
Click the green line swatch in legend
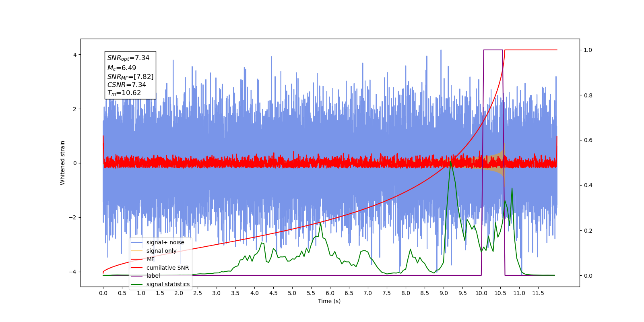(137, 284)
